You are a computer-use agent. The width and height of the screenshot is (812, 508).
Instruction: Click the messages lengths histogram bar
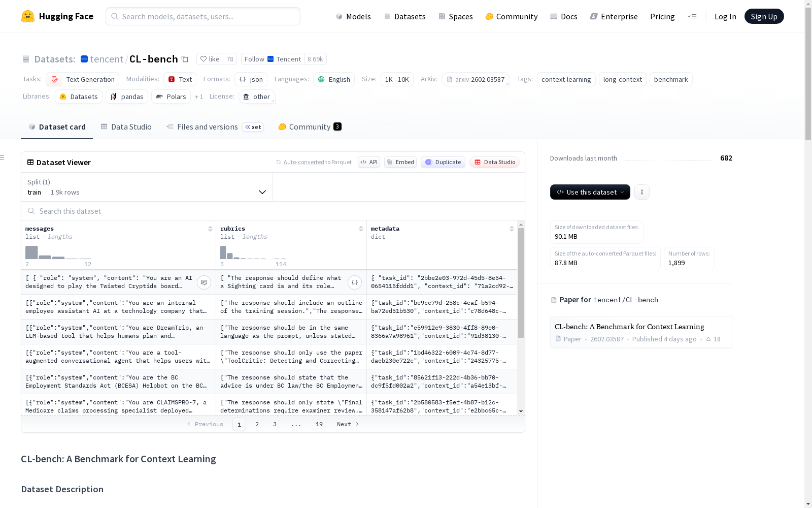(31, 252)
